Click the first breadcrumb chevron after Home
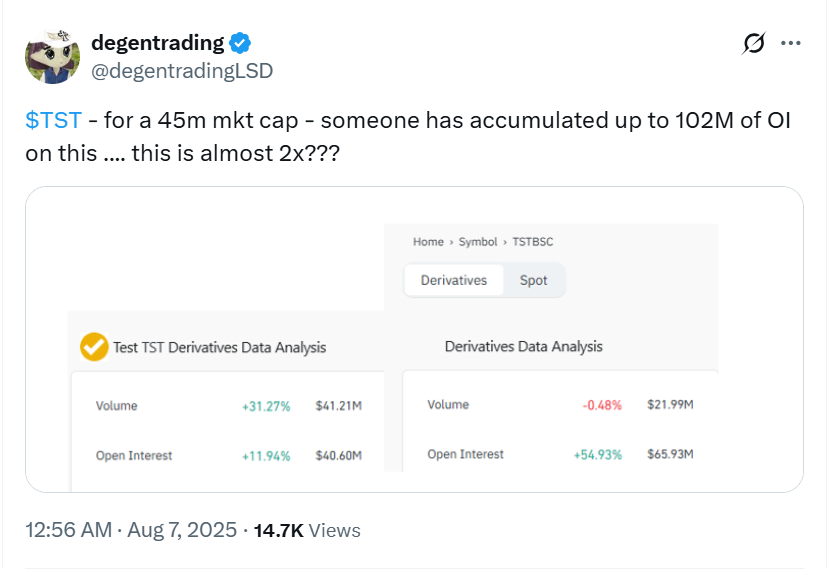830x569 pixels. (x=451, y=243)
